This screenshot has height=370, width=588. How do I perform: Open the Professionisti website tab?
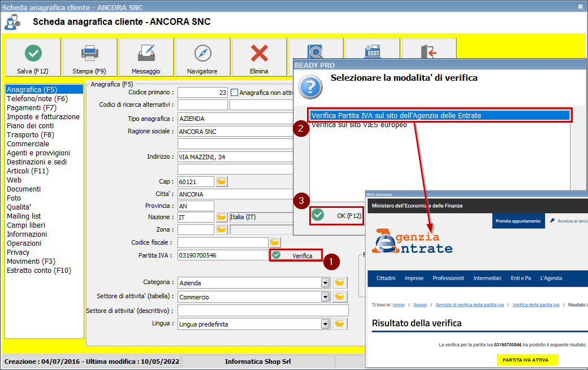pyautogui.click(x=448, y=278)
